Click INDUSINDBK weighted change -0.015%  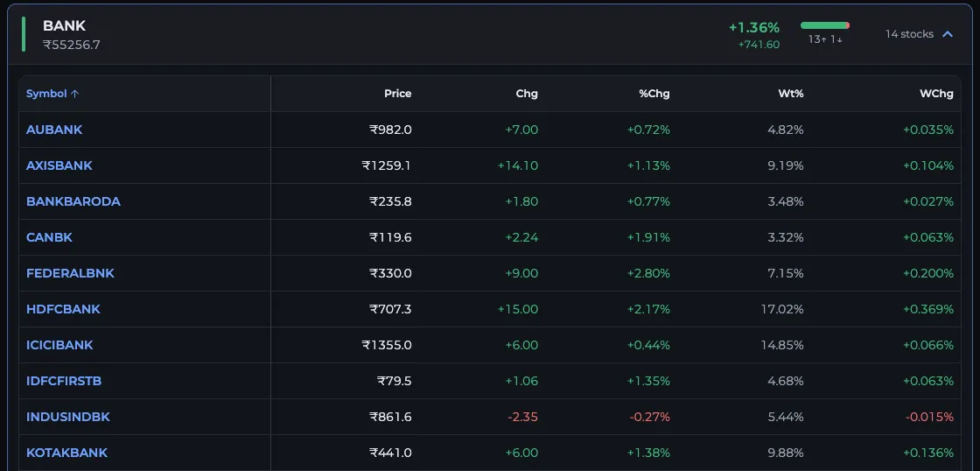[929, 417]
